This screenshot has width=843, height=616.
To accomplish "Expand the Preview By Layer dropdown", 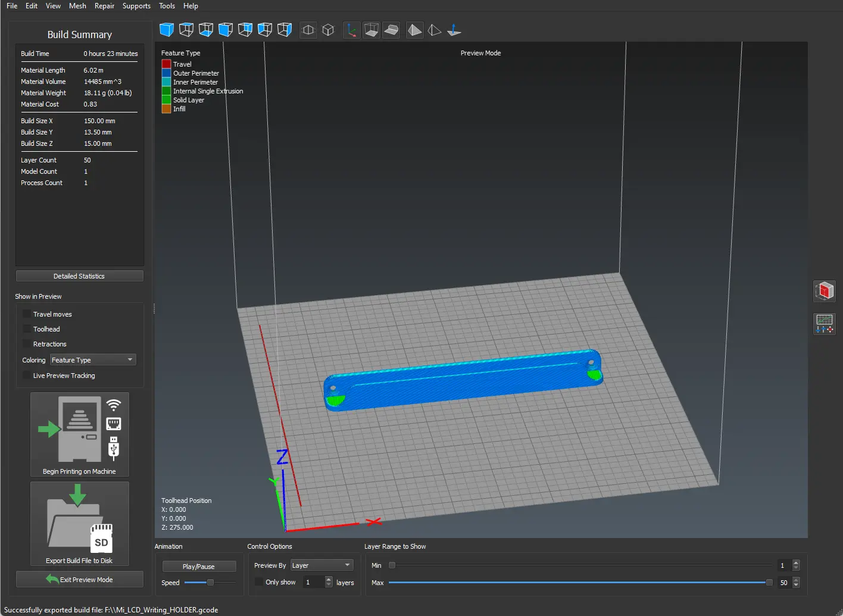I will pyautogui.click(x=321, y=565).
